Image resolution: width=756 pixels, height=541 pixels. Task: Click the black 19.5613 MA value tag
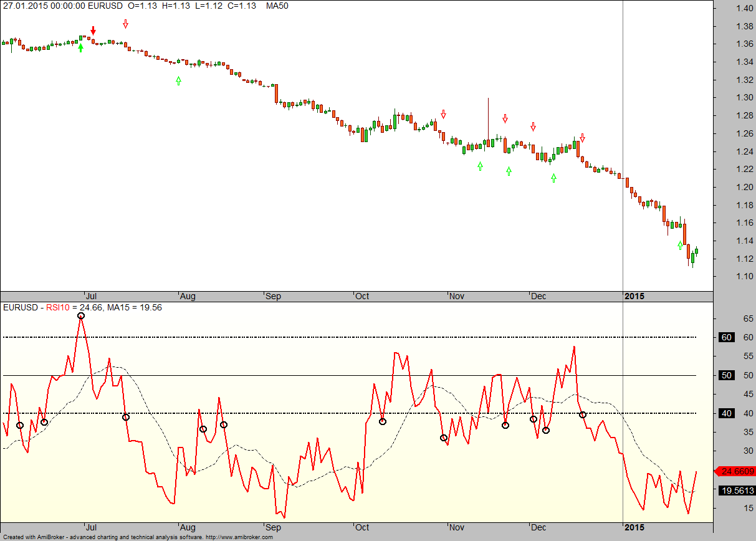pos(737,491)
